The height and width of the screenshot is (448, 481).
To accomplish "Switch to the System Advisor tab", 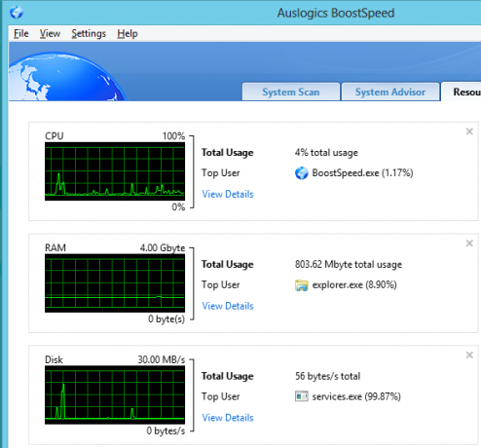I will click(x=390, y=92).
